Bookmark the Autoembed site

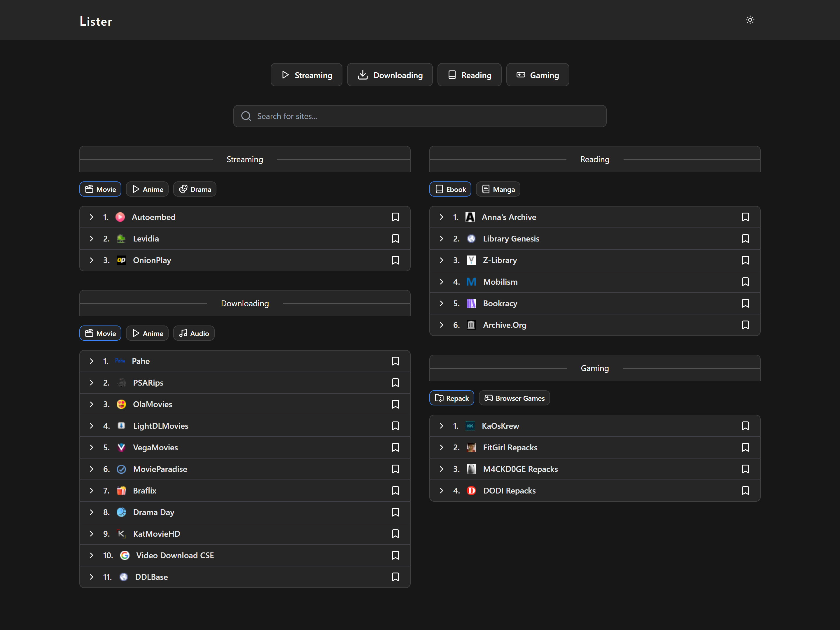[395, 217]
